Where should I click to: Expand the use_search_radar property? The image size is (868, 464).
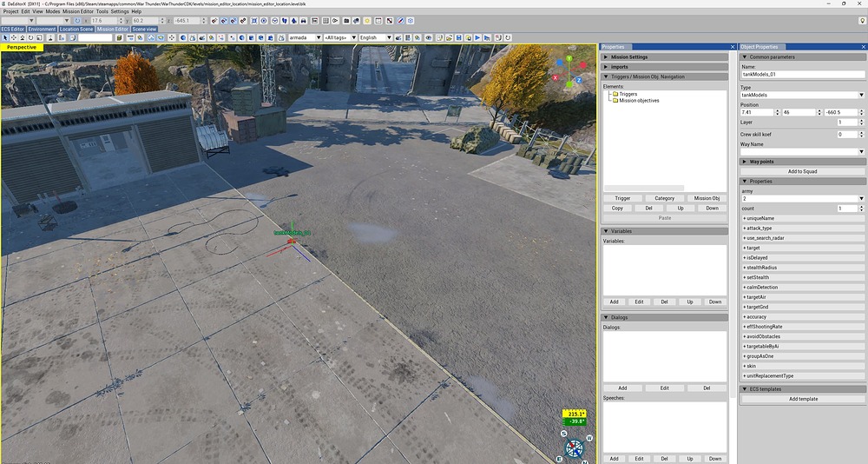tap(803, 238)
